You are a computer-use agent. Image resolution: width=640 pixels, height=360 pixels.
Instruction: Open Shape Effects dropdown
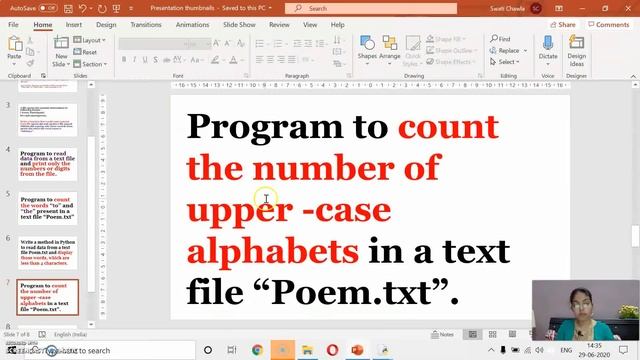click(451, 62)
